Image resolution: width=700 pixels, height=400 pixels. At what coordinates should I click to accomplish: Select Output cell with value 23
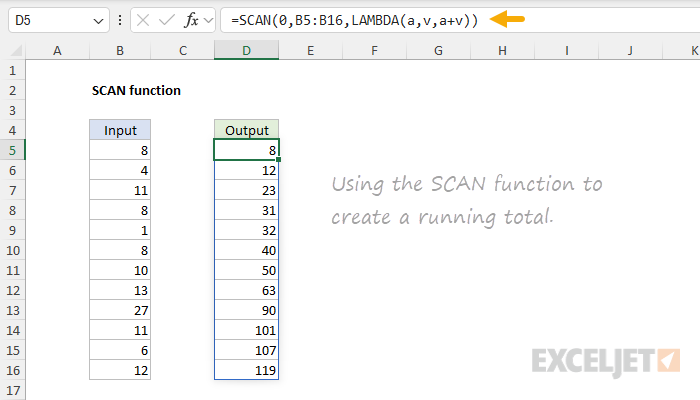[x=246, y=190]
